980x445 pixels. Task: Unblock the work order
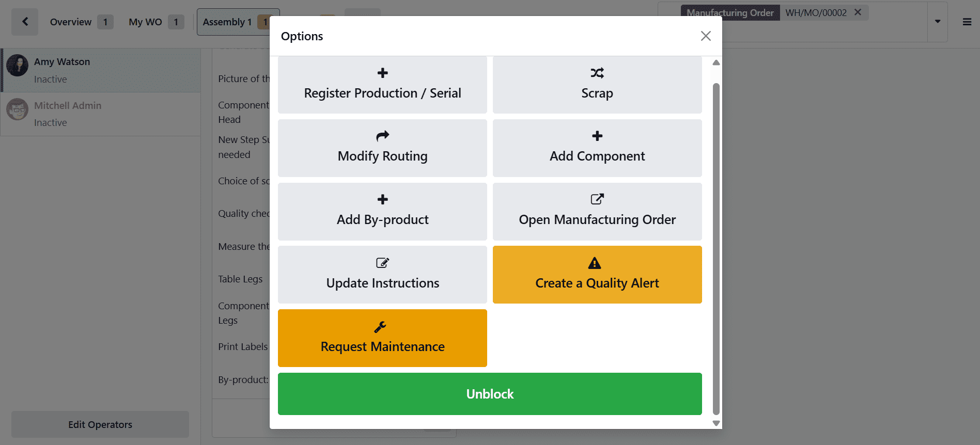490,394
